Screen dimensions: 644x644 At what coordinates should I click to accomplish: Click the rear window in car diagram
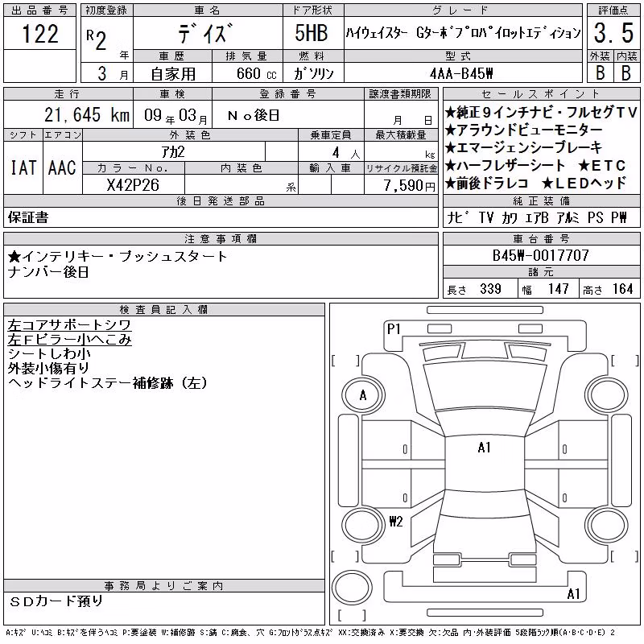pyautogui.click(x=485, y=503)
